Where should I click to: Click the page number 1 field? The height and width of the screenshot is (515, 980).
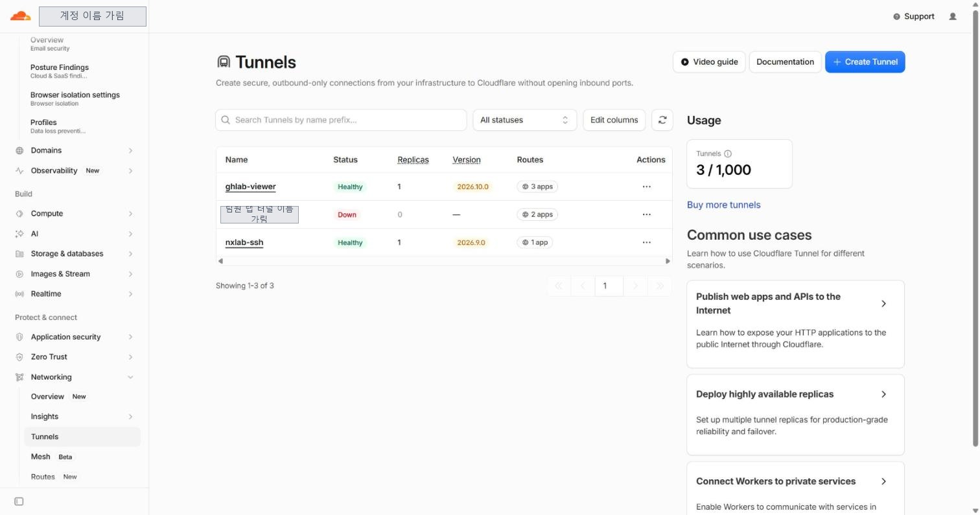(609, 286)
